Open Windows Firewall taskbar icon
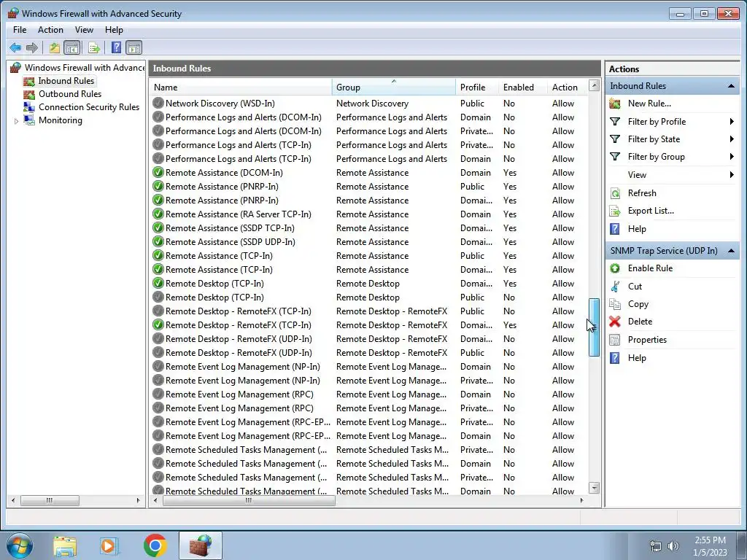The width and height of the screenshot is (747, 560). coord(201,545)
